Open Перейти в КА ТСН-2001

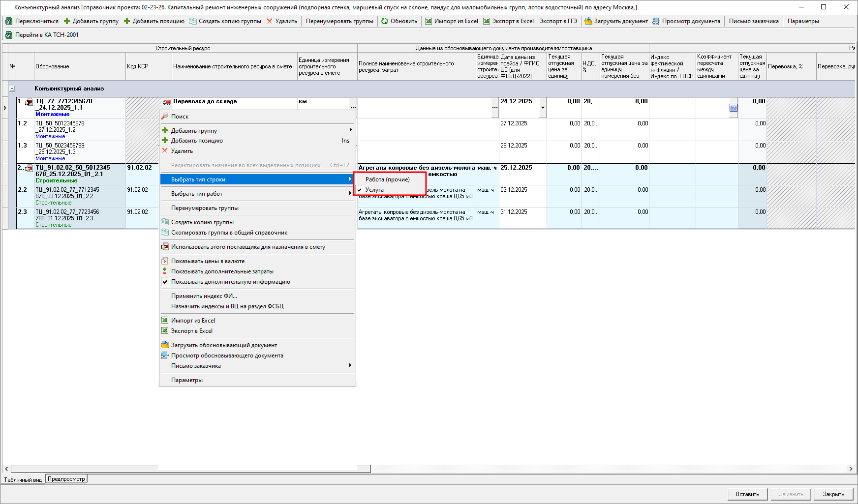42,35
